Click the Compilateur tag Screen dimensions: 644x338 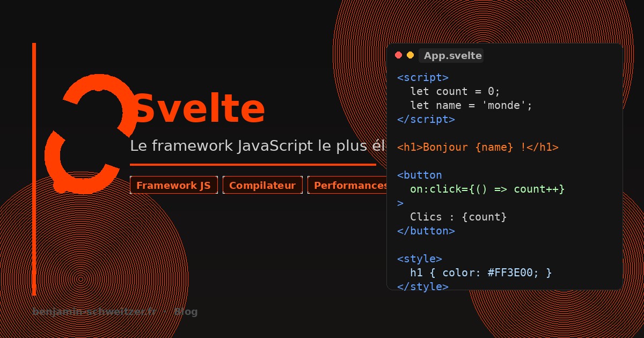[262, 185]
